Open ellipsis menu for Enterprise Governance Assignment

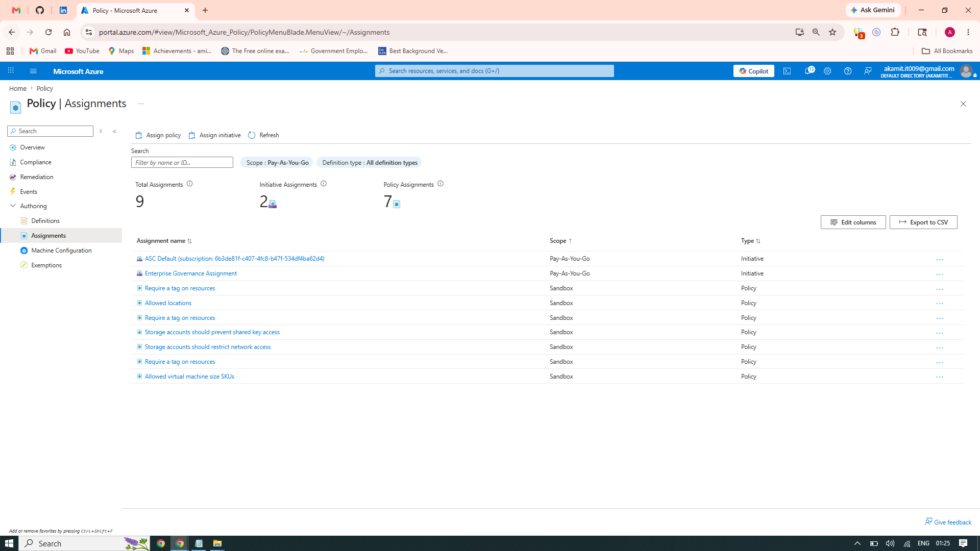point(940,274)
